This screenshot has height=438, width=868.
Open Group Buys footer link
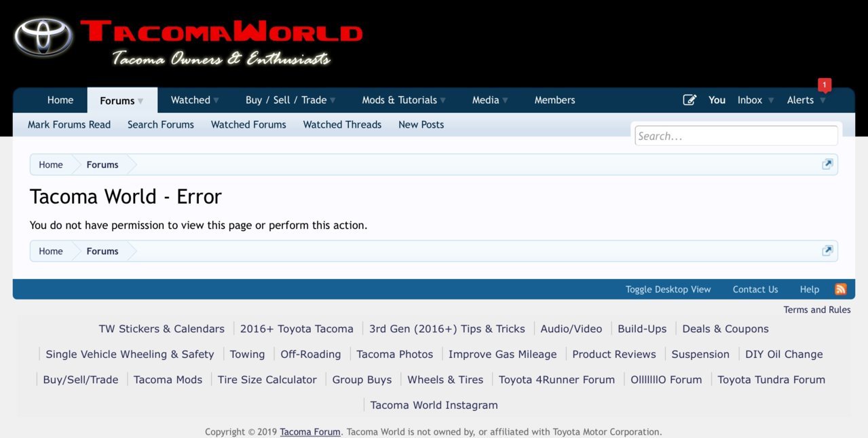point(362,380)
